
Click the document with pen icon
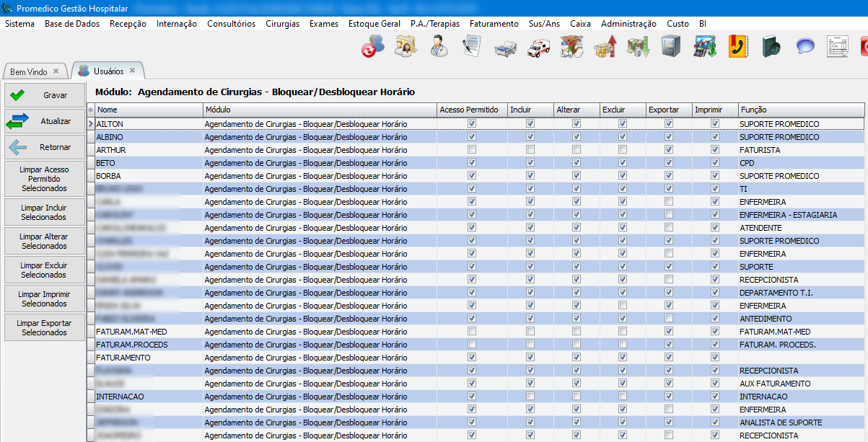pos(472,48)
